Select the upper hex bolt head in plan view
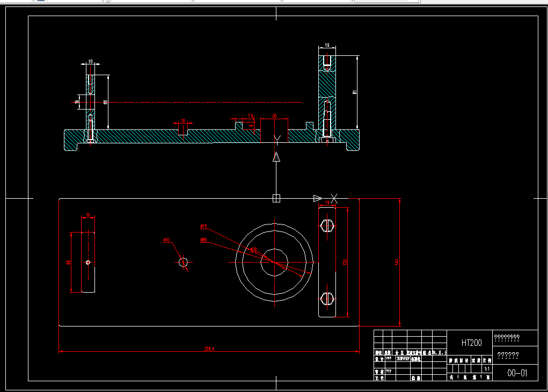 tap(327, 226)
